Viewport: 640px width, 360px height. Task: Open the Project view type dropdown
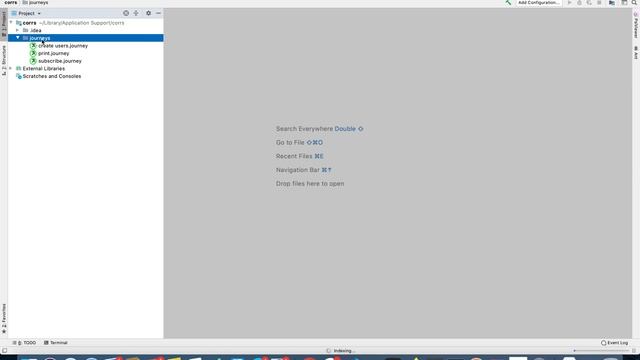pyautogui.click(x=27, y=13)
